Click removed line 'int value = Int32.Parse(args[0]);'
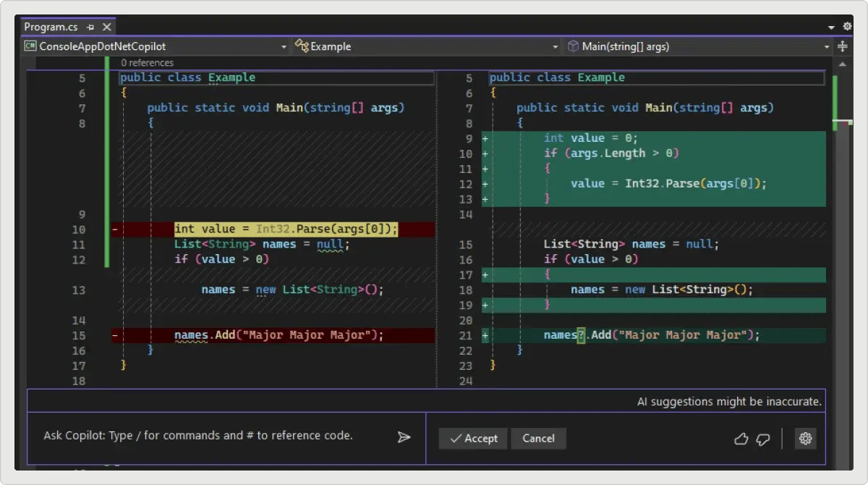 [286, 229]
